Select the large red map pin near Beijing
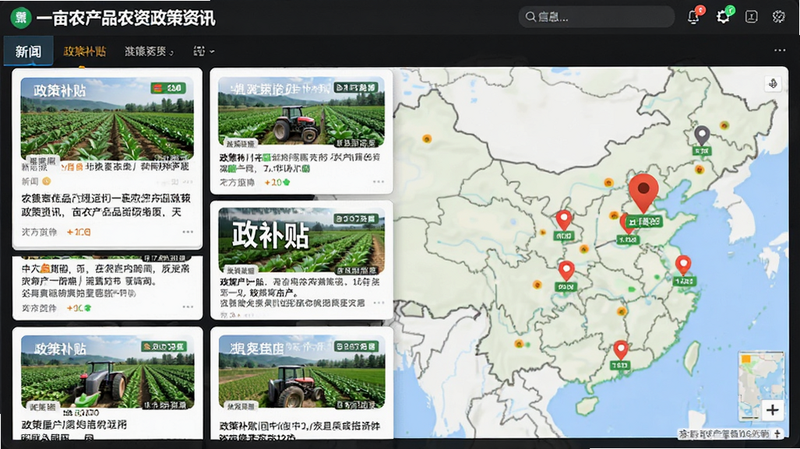Image resolution: width=800 pixels, height=449 pixels. coord(643,193)
